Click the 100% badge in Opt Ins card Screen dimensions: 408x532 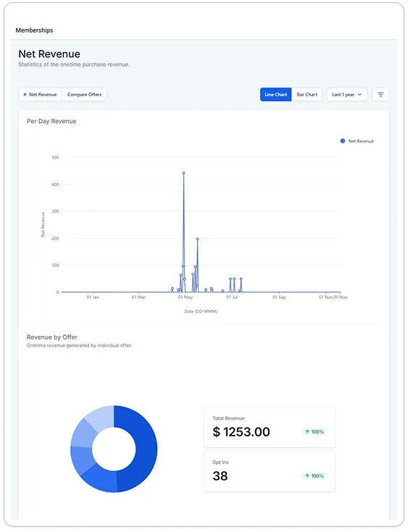315,476
